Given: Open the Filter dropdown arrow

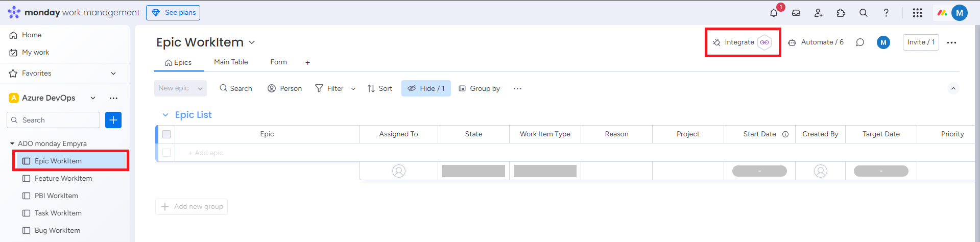Looking at the screenshot, I should pyautogui.click(x=353, y=88).
